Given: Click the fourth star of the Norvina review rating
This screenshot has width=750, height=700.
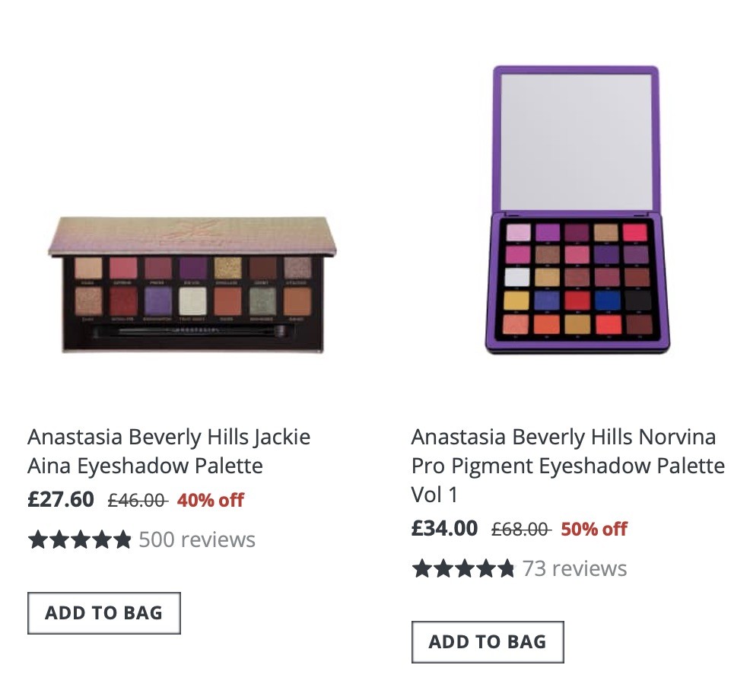Looking at the screenshot, I should (486, 568).
